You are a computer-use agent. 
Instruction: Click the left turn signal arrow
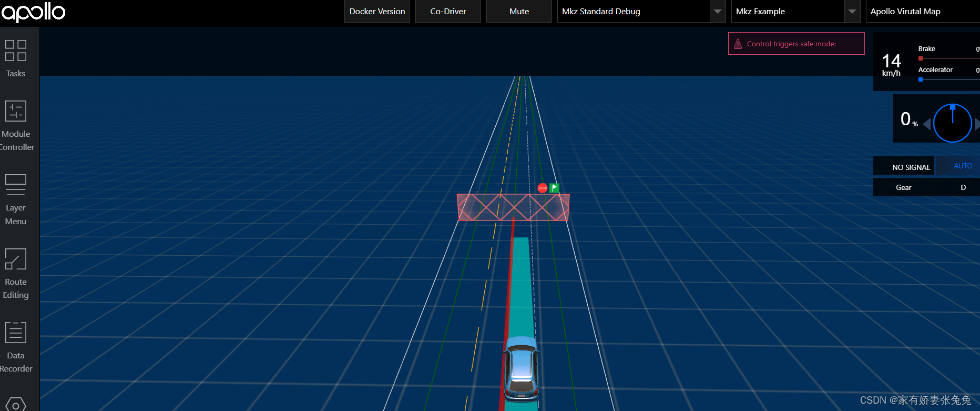coord(927,124)
